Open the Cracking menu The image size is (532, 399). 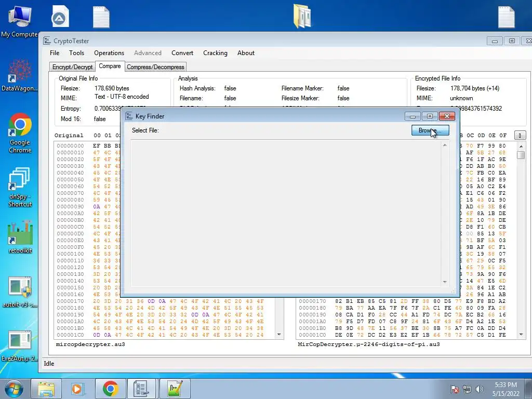tap(215, 53)
